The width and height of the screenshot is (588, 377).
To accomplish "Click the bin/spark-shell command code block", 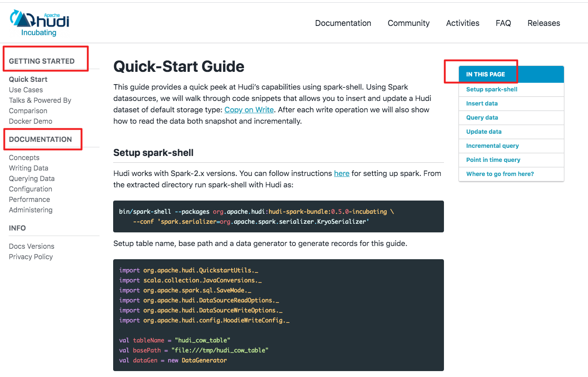I will [279, 216].
